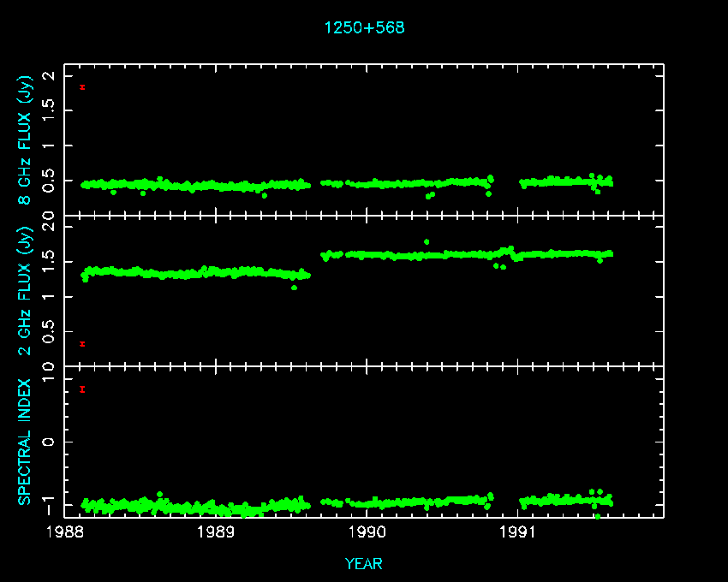728x582 pixels.
Task: Click the red error bar in 2 GHz panel
Action: [82, 344]
